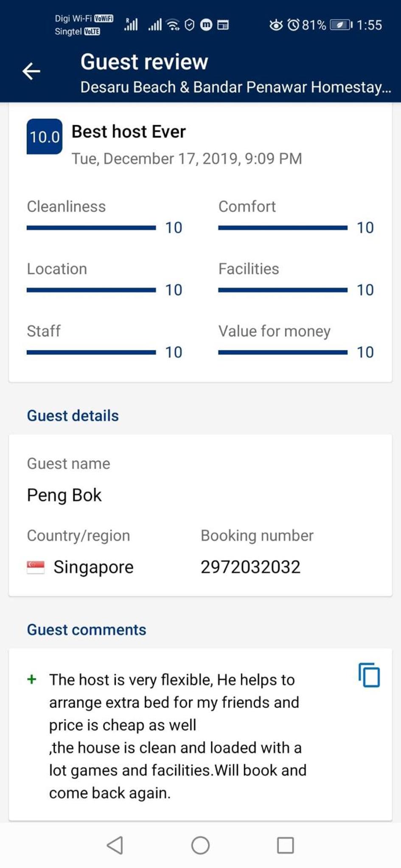Tap the Guest comments section heading
The image size is (401, 868).
87,630
